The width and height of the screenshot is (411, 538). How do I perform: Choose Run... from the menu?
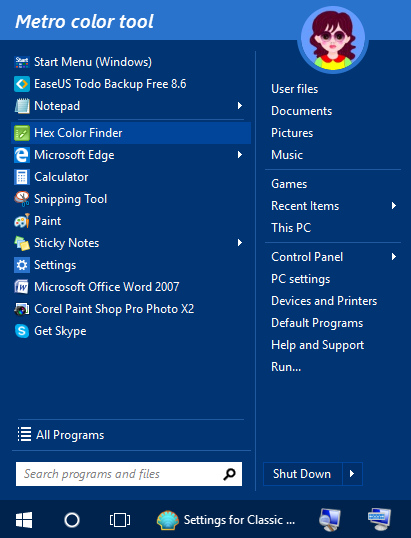point(286,367)
